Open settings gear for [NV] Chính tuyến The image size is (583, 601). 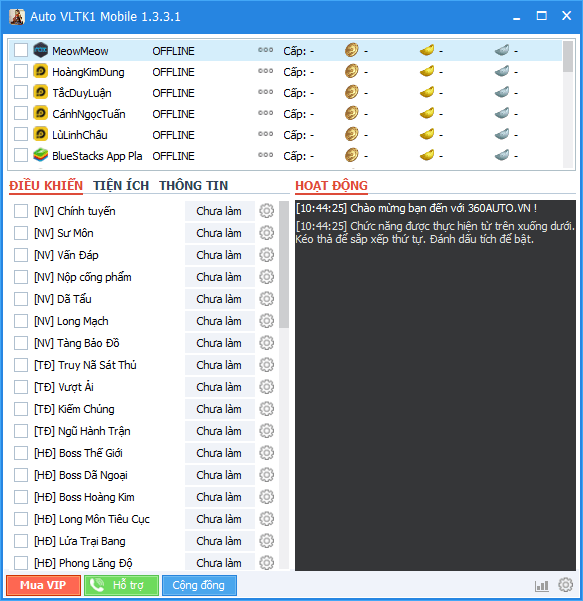click(x=266, y=211)
